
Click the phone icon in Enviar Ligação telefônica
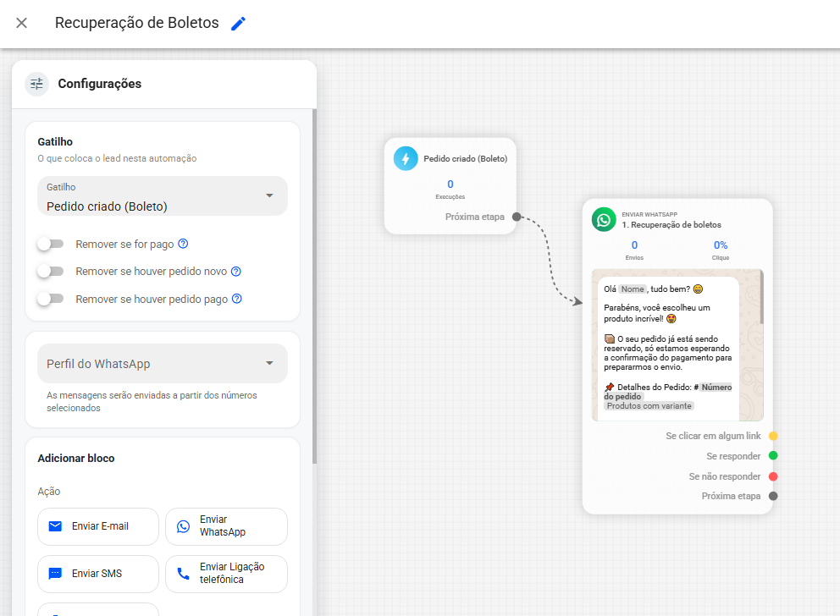tap(183, 574)
